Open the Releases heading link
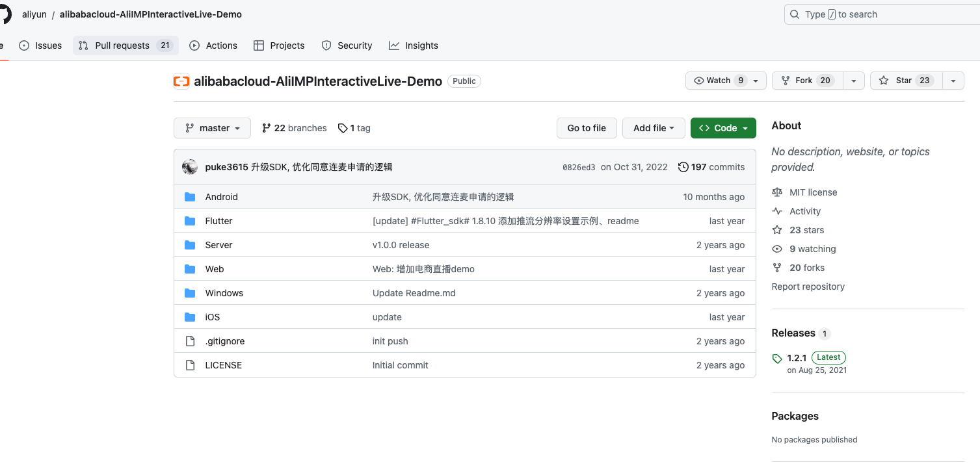The width and height of the screenshot is (980, 473). (801, 333)
